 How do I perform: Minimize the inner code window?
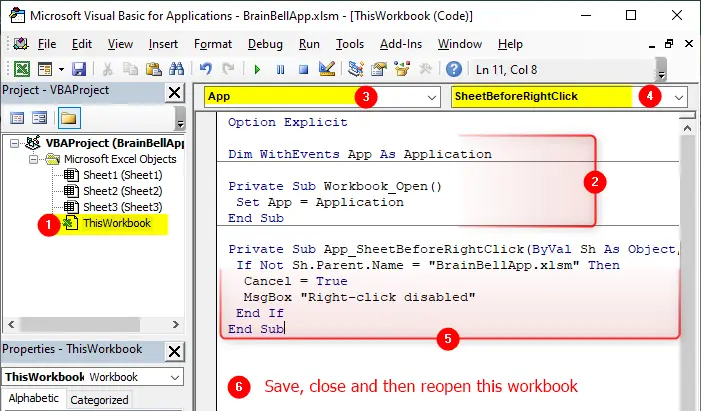651,45
